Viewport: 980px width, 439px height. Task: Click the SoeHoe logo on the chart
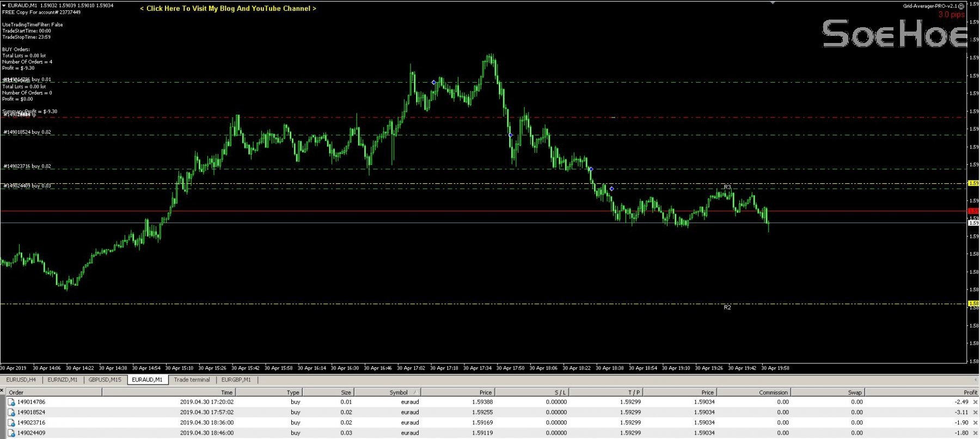click(894, 34)
